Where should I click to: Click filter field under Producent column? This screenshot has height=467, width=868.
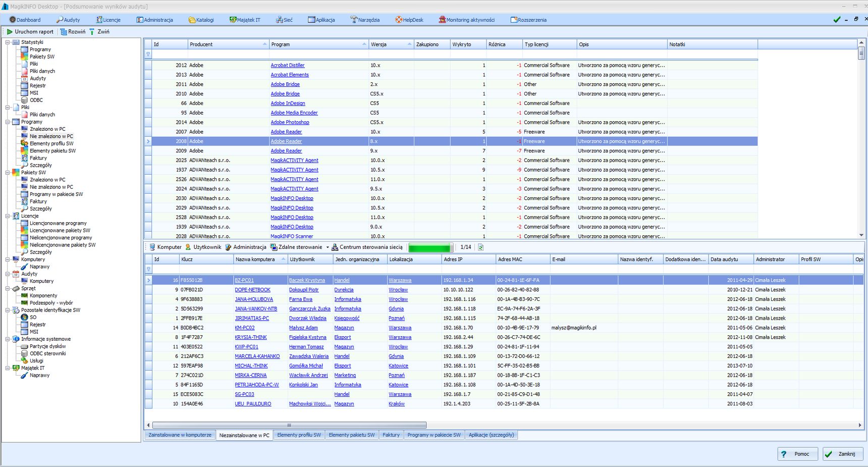click(228, 54)
